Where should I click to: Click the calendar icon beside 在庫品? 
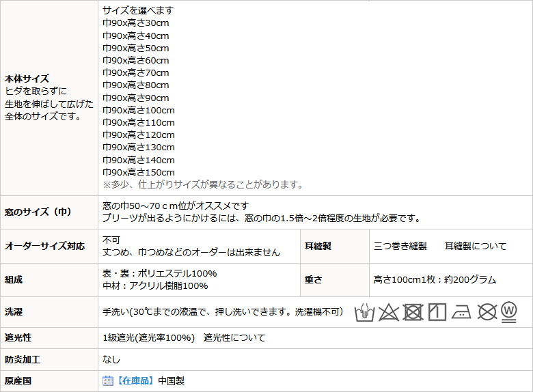107,381
